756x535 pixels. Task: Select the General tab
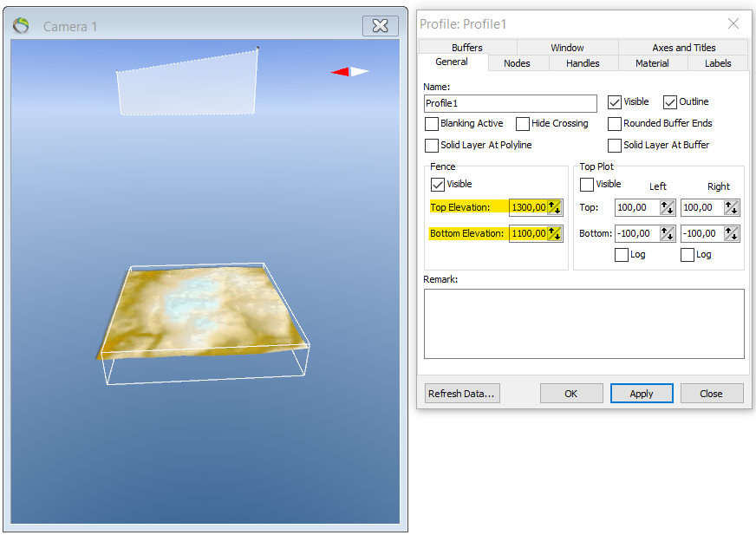452,62
